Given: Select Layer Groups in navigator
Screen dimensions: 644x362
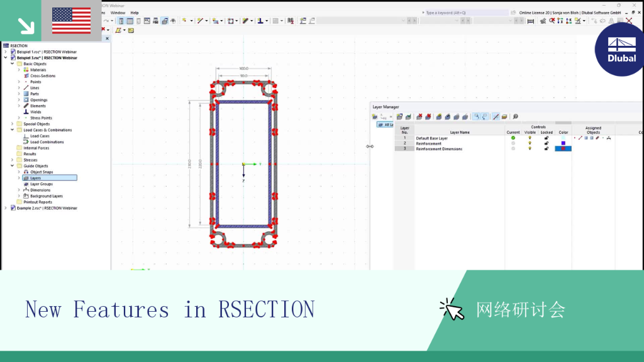Looking at the screenshot, I should [x=41, y=184].
